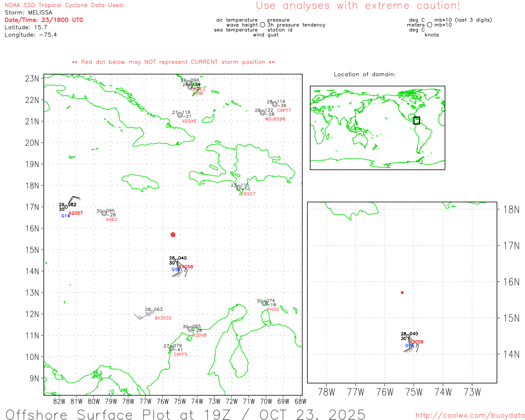Viewport: 525px width, 420px height.
Task: Click the 'Longitude: -75.4' text
Action: coord(31,35)
